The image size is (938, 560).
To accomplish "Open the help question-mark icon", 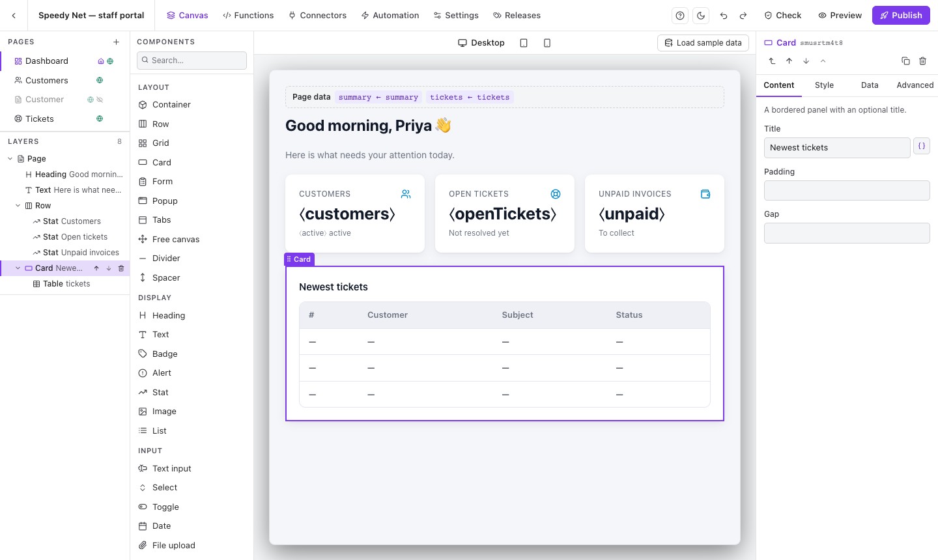I will 680,16.
